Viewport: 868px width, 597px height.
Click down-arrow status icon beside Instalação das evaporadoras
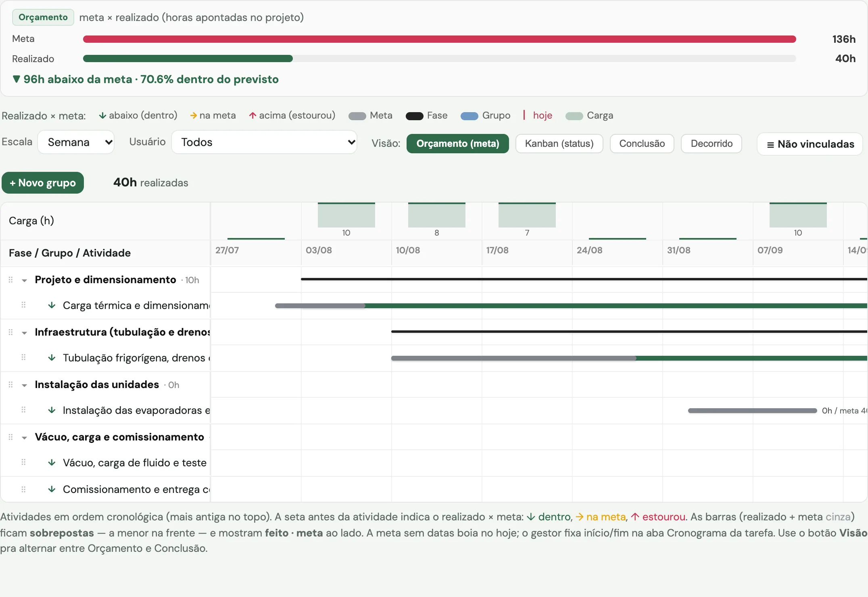click(x=52, y=410)
